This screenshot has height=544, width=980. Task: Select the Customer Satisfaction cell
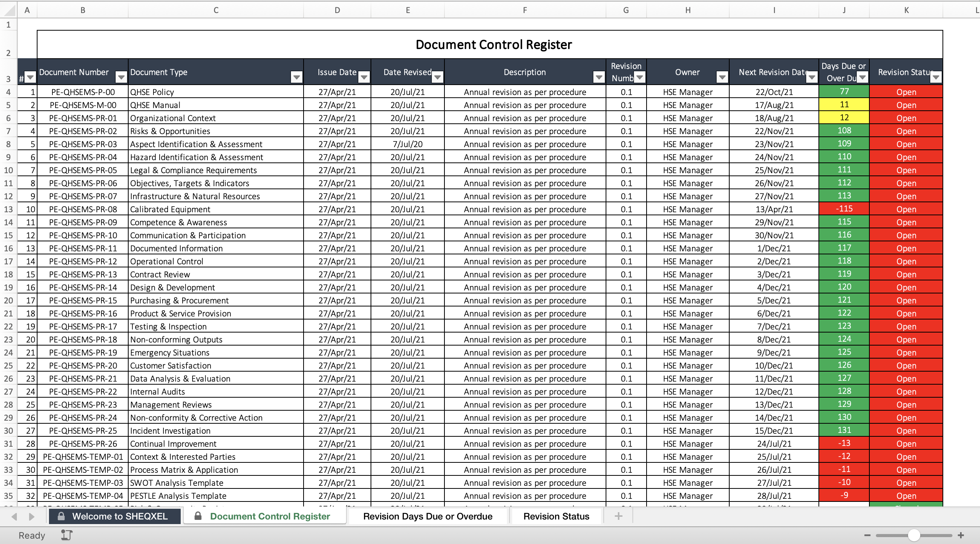pos(216,365)
